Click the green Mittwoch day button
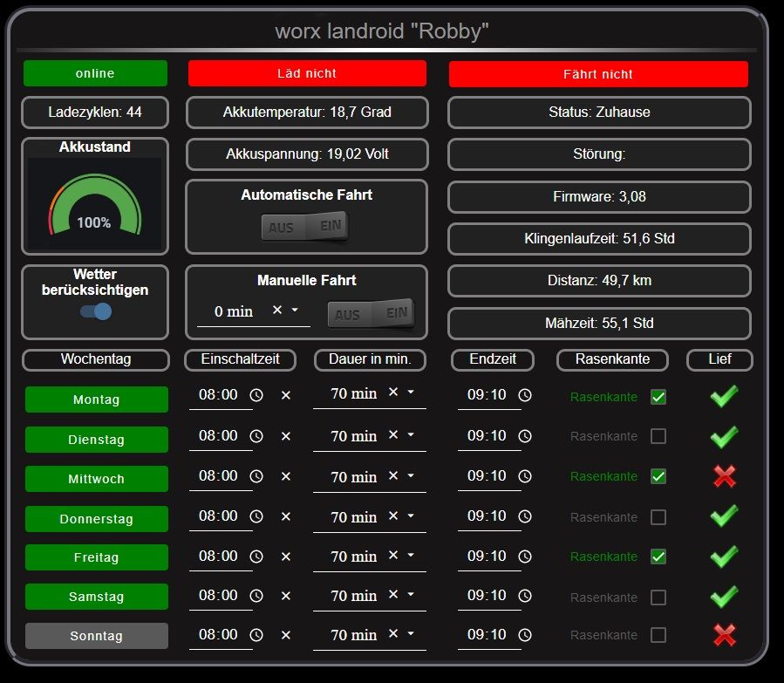This screenshot has width=784, height=683. click(x=97, y=479)
